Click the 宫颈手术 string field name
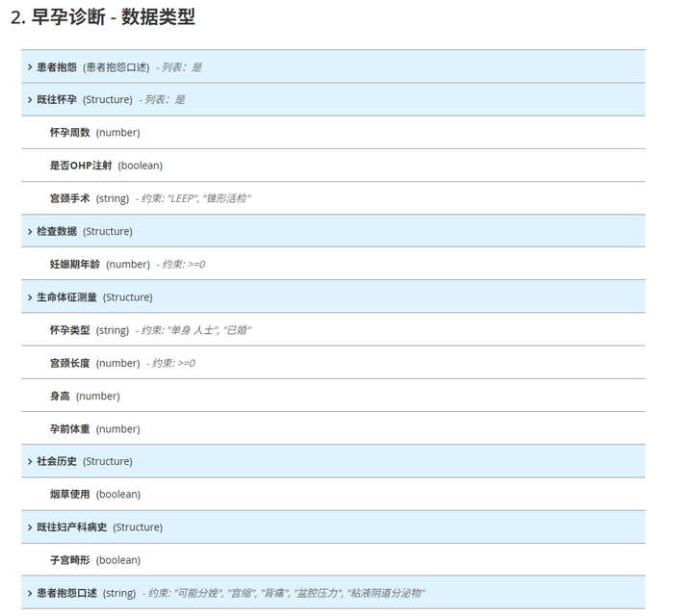This screenshot has width=674, height=616. pos(69,198)
